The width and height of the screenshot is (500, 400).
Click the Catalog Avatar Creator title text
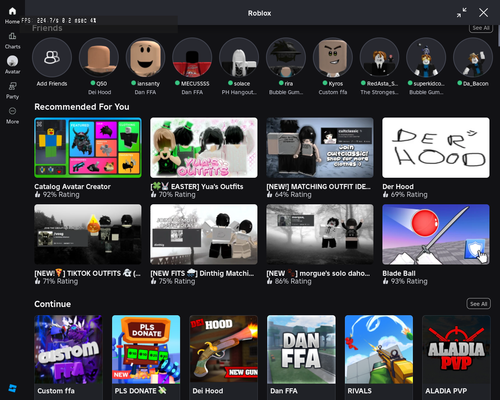(x=72, y=187)
